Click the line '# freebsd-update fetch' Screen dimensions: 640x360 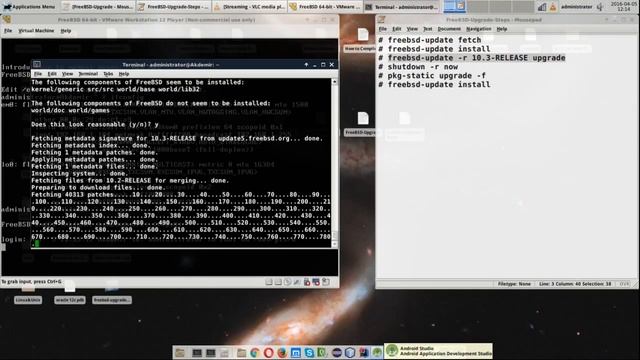coord(429,40)
